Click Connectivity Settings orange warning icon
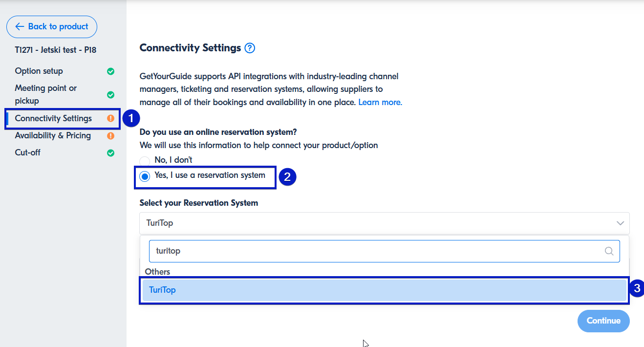644x347 pixels. [111, 118]
